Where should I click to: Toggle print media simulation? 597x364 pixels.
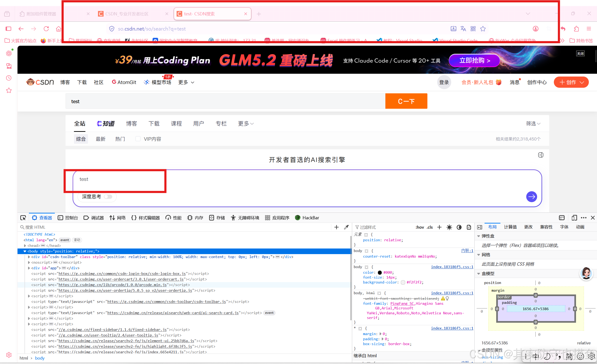469,227
